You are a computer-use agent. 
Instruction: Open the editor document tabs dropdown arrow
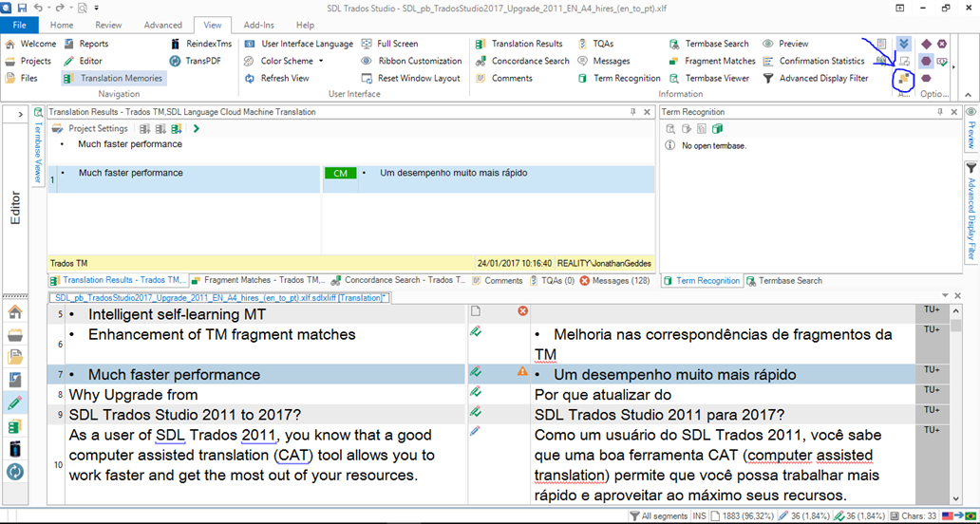(x=946, y=296)
